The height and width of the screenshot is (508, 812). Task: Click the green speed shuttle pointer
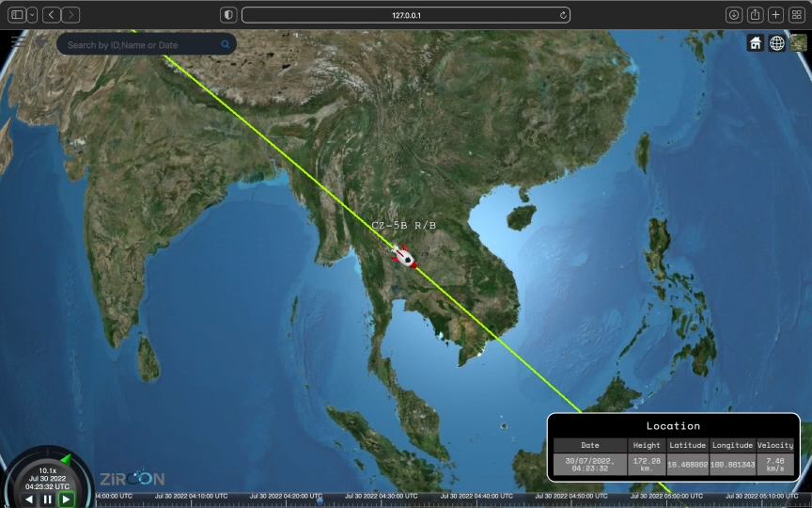point(66,460)
